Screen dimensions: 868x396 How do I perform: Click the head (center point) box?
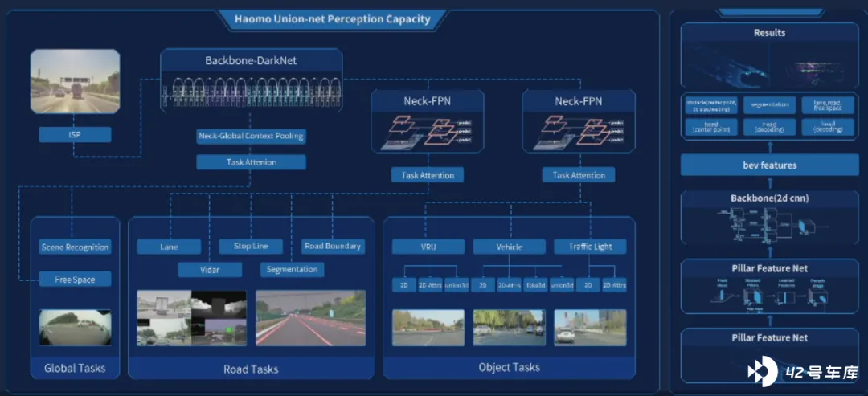710,127
